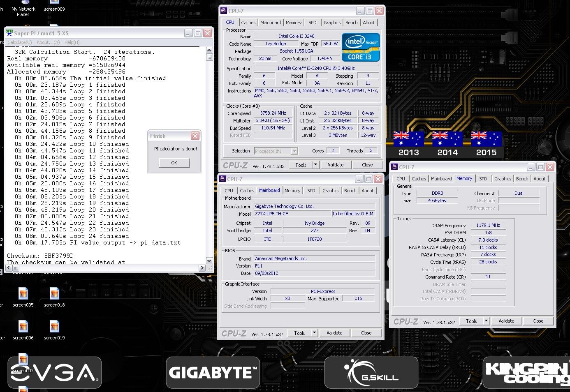Switch to Bench tab in CPU window
Image resolution: width=570 pixels, height=392 pixels.
pos(351,23)
